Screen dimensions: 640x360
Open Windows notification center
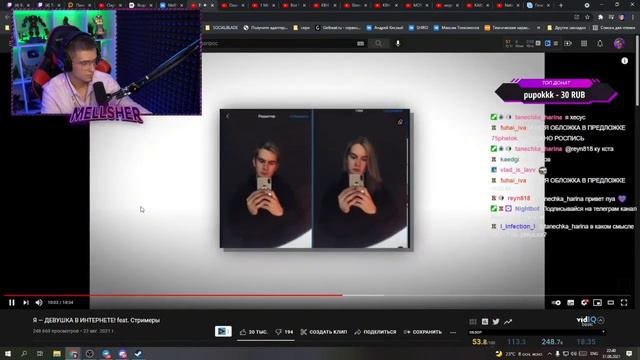629,353
